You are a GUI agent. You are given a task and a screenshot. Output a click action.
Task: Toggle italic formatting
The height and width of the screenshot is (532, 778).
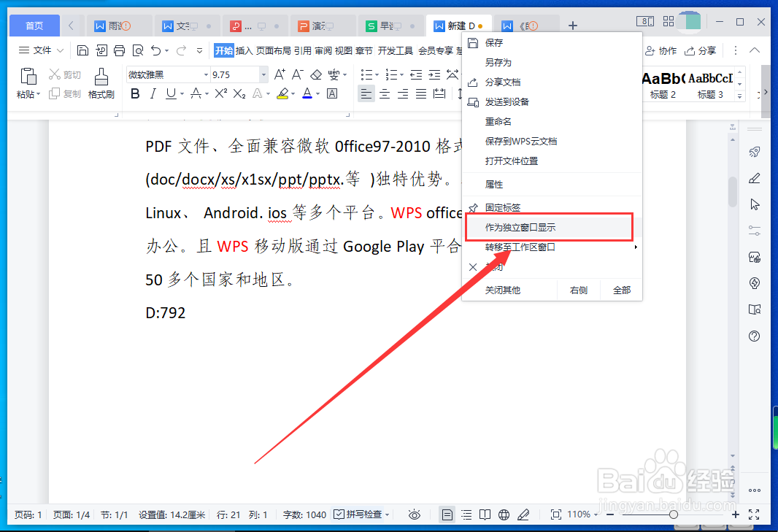point(153,93)
